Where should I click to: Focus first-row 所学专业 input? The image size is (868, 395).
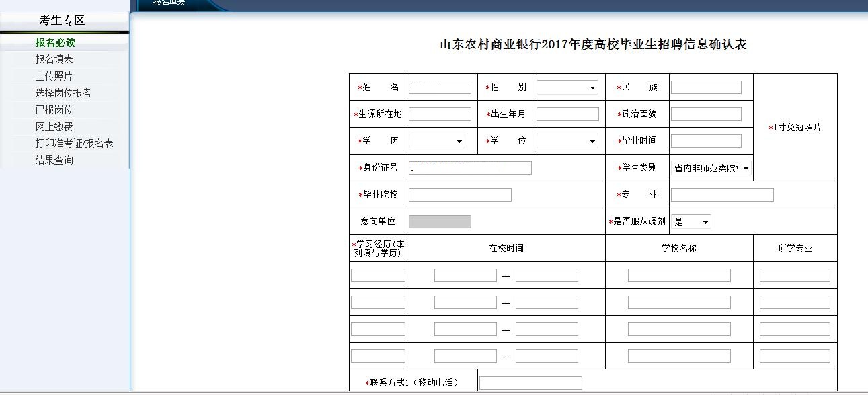click(795, 275)
